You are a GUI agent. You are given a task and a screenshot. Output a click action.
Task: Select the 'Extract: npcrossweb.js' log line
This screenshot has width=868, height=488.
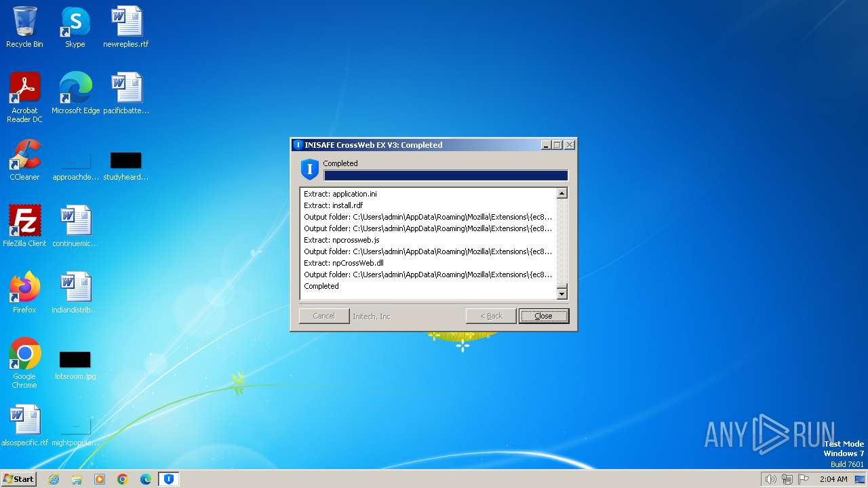point(342,240)
